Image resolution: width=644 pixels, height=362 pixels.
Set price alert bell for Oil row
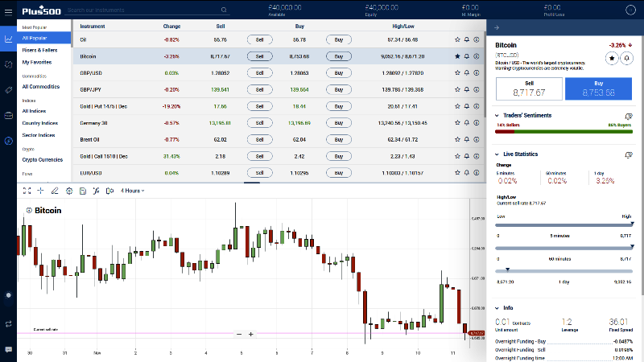tap(467, 39)
